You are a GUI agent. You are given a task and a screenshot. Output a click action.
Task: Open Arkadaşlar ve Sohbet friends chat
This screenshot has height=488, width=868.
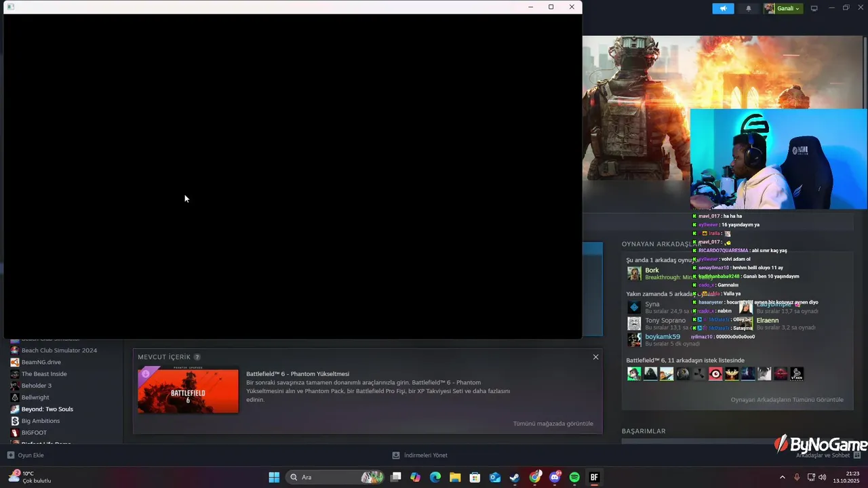click(x=827, y=455)
